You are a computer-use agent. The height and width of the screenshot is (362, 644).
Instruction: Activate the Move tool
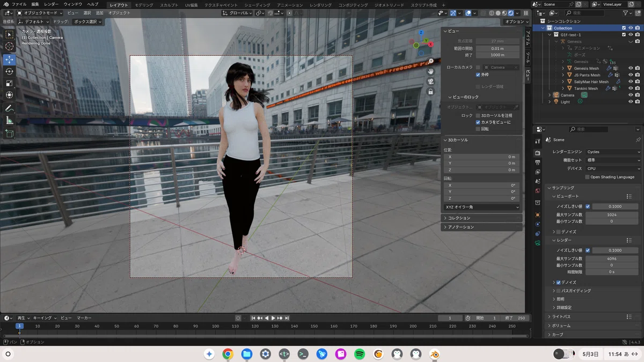(9, 59)
